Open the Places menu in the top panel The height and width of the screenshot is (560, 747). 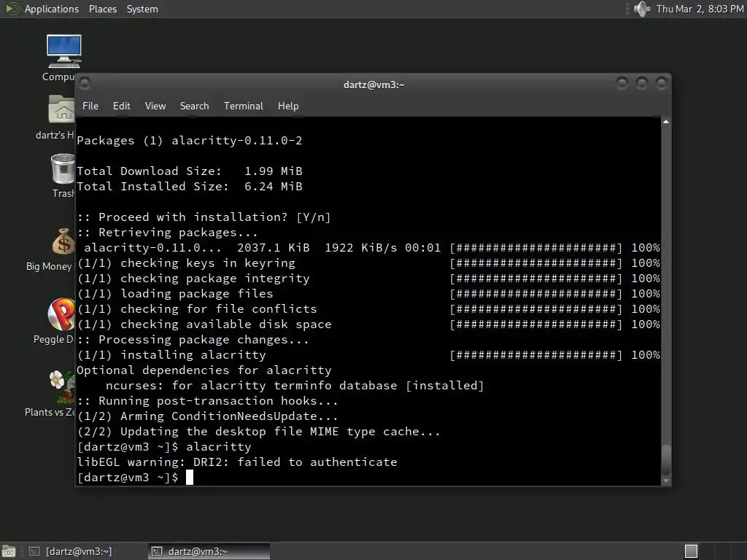pos(102,9)
